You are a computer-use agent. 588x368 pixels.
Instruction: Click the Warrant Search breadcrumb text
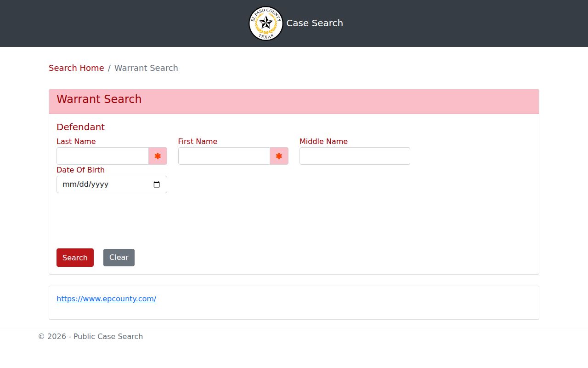[146, 68]
